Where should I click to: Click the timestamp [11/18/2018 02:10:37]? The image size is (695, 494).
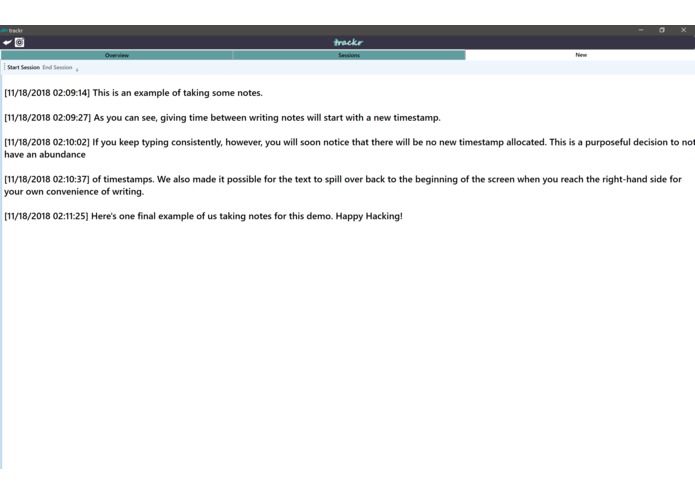pyautogui.click(x=47, y=179)
